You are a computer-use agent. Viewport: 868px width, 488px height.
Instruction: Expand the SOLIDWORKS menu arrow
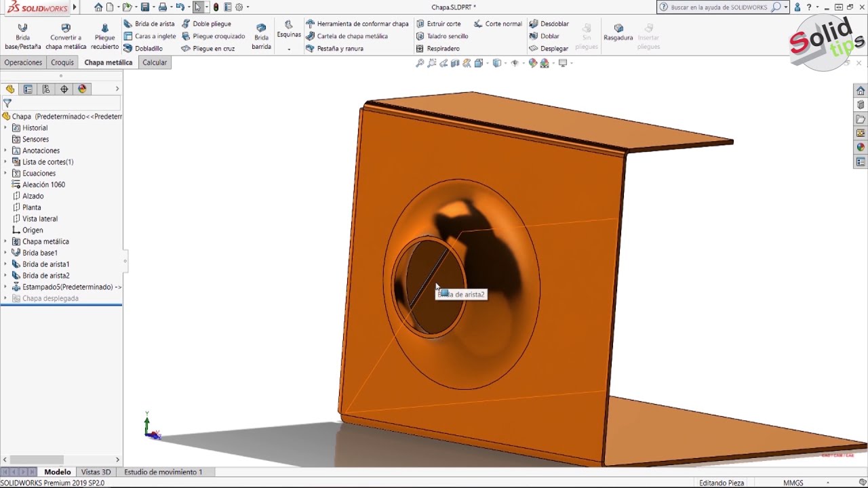tap(75, 7)
